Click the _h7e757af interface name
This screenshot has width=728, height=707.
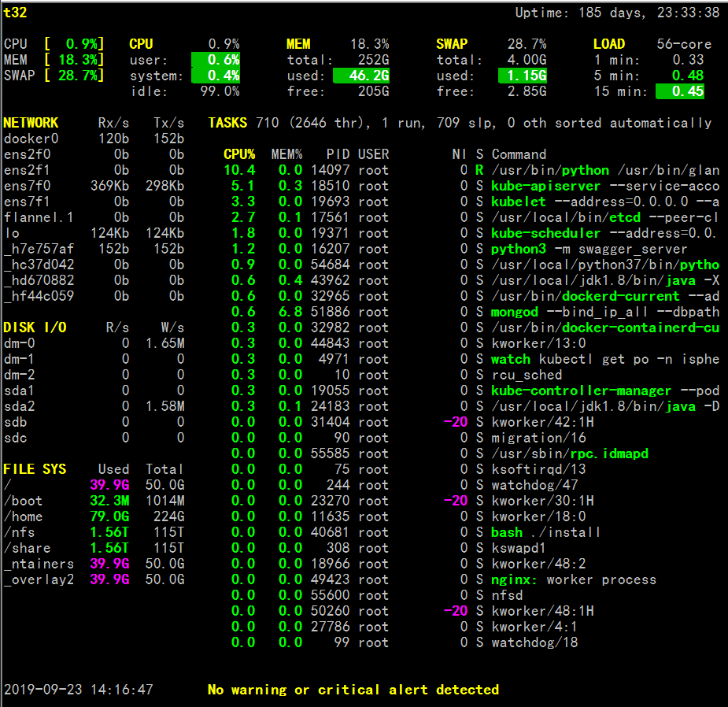39,249
